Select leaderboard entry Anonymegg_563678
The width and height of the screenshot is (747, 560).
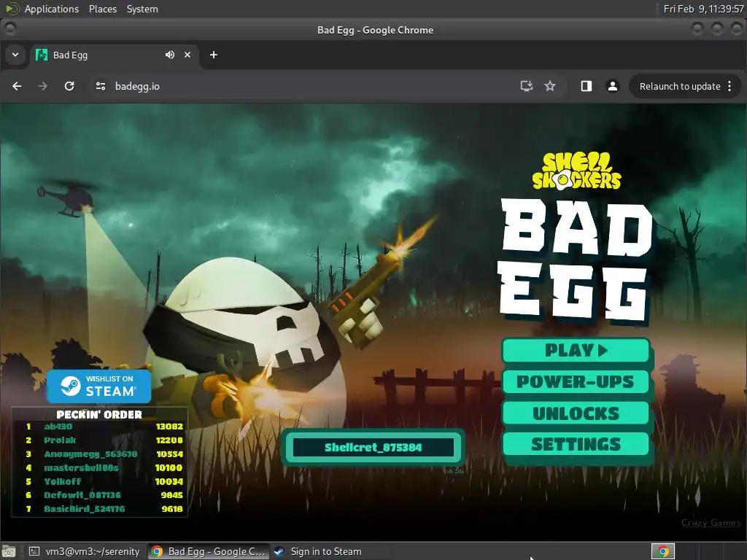point(90,454)
